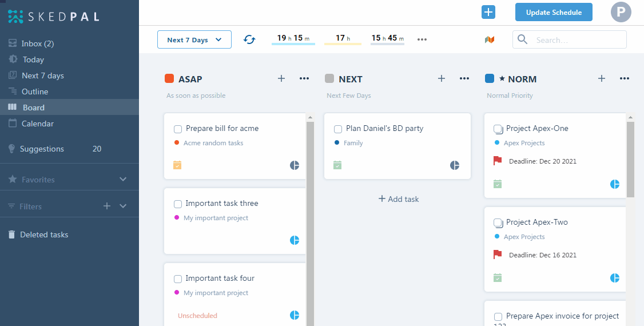Check off Prepare Apex invoice task
Viewport: 644px width, 326px height.
pos(498,317)
